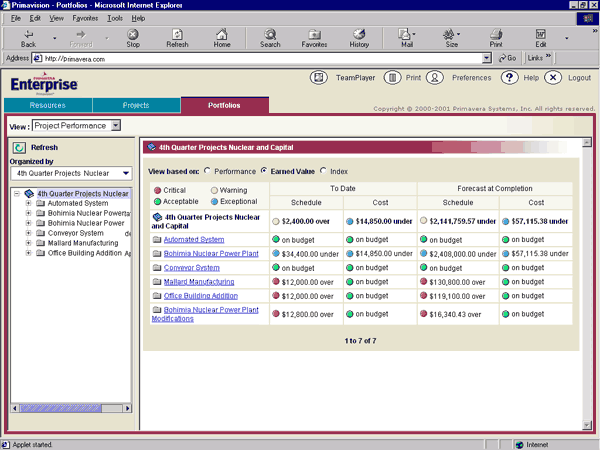The width and height of the screenshot is (600, 450).
Task: Click the tree panel scroll right arrow
Action: coord(127,408)
